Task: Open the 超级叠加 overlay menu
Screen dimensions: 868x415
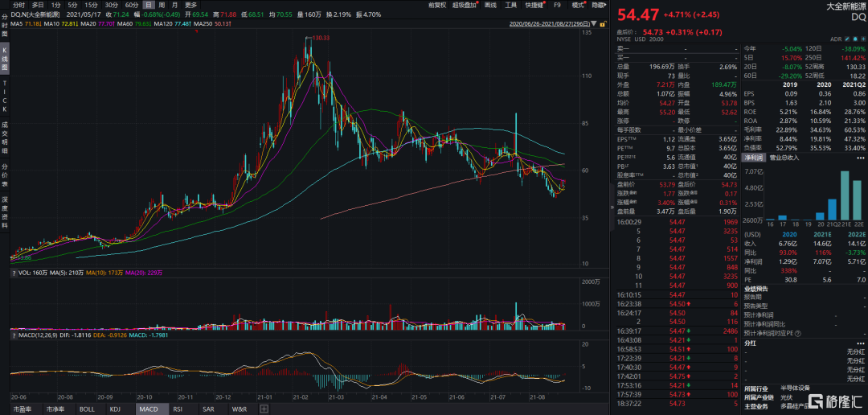Action: point(465,5)
